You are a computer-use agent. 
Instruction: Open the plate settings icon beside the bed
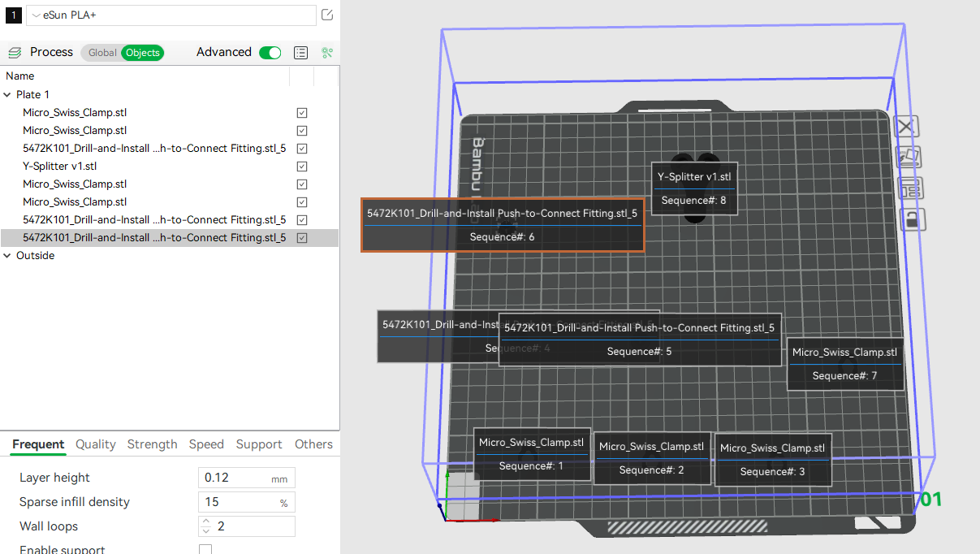click(x=909, y=188)
